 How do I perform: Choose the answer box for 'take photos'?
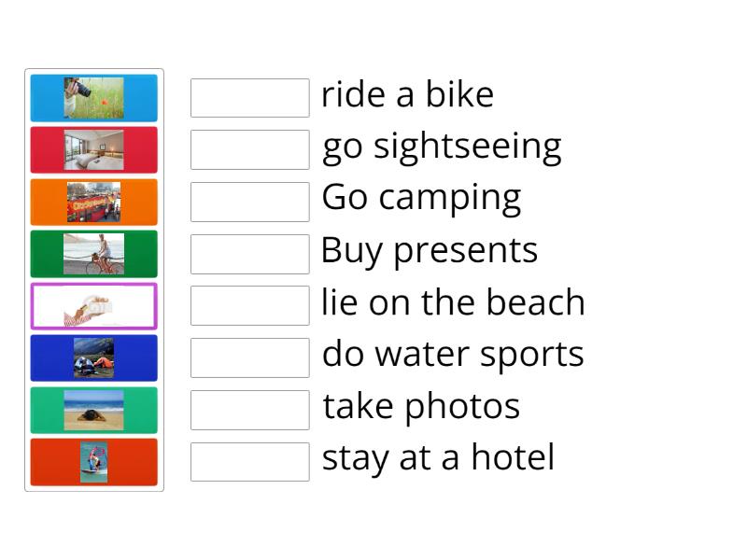pyautogui.click(x=249, y=410)
